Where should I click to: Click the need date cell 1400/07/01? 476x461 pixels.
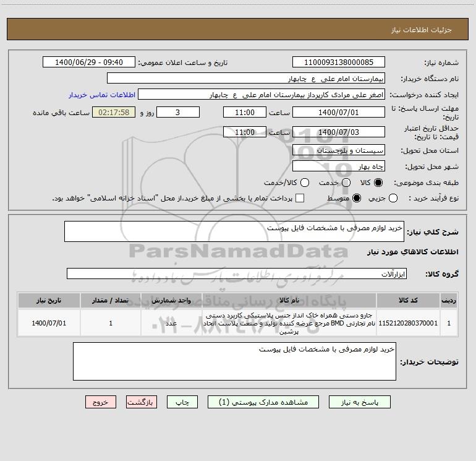(x=49, y=323)
